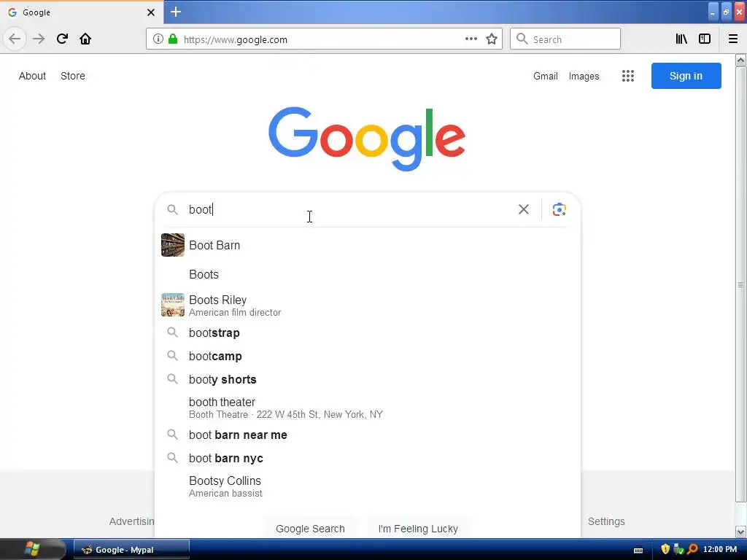This screenshot has height=560, width=747.
Task: Click the page scrollbar up arrow
Action: tap(740, 60)
